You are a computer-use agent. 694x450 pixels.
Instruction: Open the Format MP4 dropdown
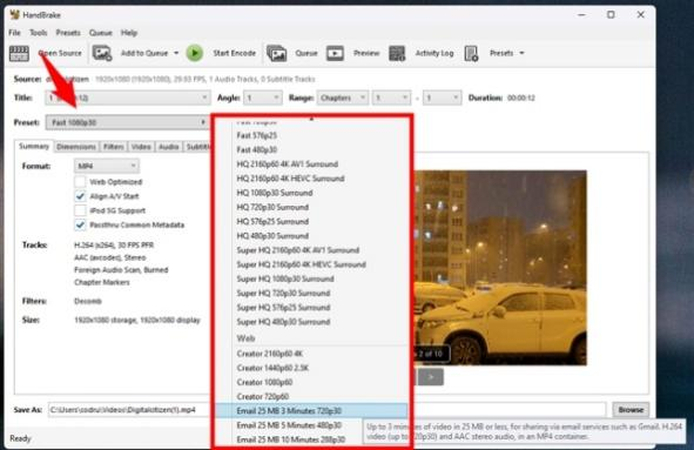point(106,166)
